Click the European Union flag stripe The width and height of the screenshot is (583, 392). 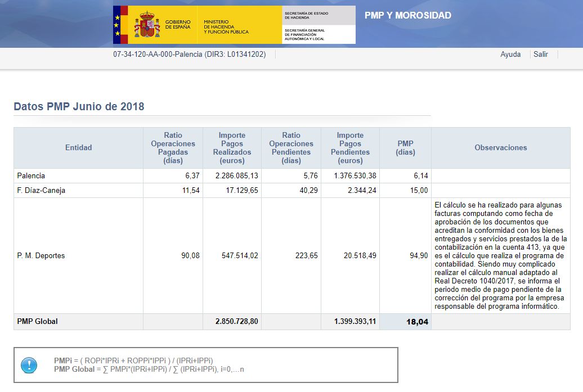tap(117, 25)
